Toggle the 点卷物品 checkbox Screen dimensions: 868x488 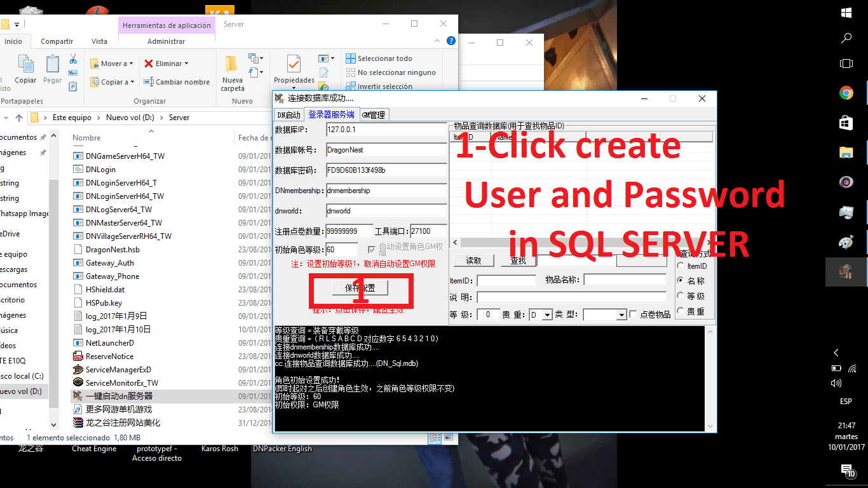click(633, 315)
